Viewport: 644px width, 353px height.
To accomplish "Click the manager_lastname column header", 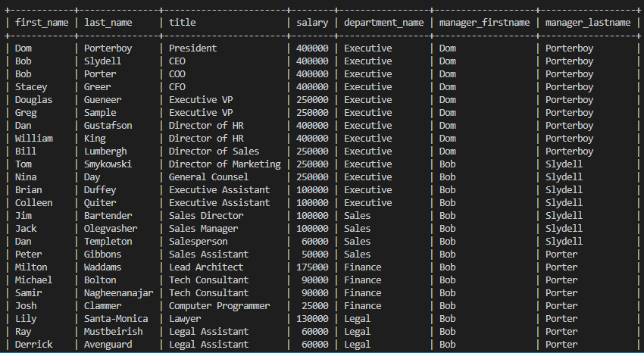I will (x=588, y=23).
